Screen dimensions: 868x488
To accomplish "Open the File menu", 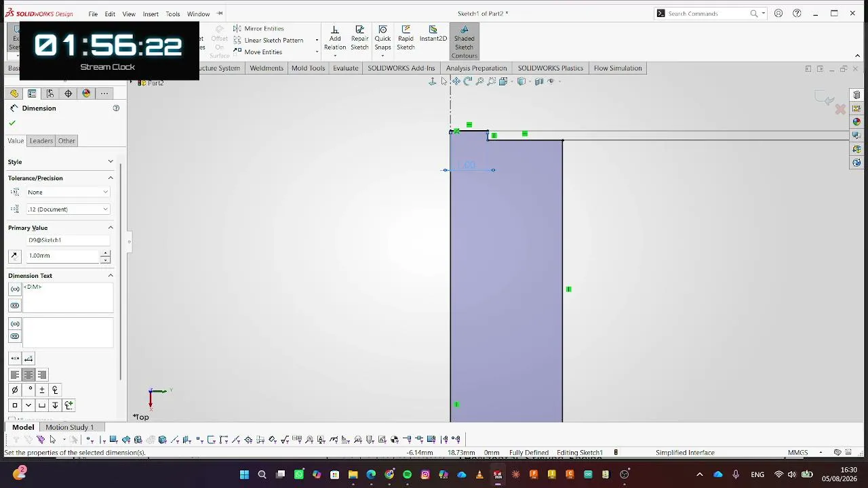I will click(x=93, y=14).
